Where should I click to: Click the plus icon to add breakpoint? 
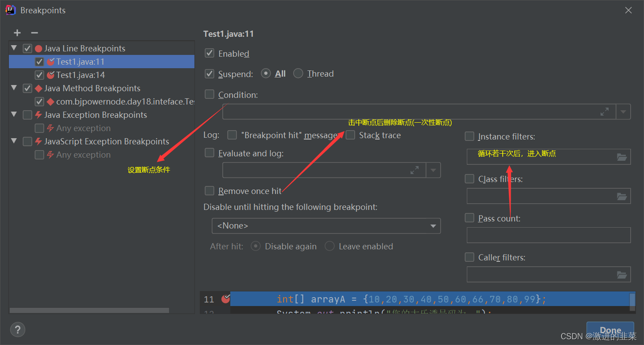coord(17,33)
